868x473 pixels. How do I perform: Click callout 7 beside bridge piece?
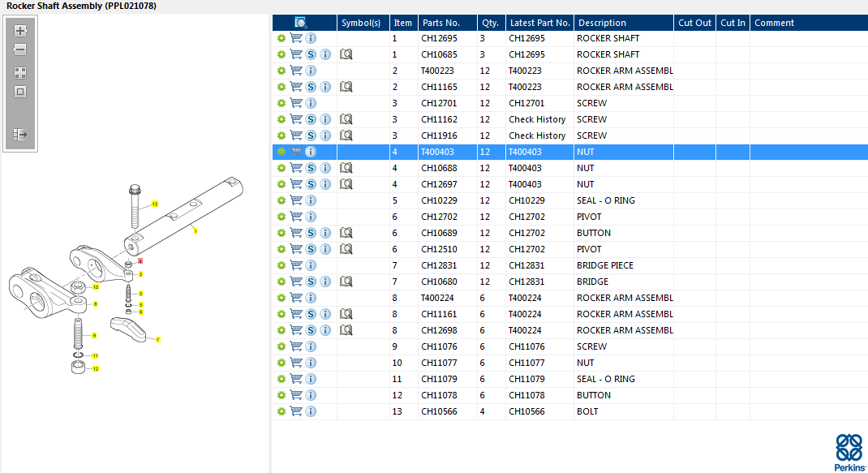tap(157, 339)
